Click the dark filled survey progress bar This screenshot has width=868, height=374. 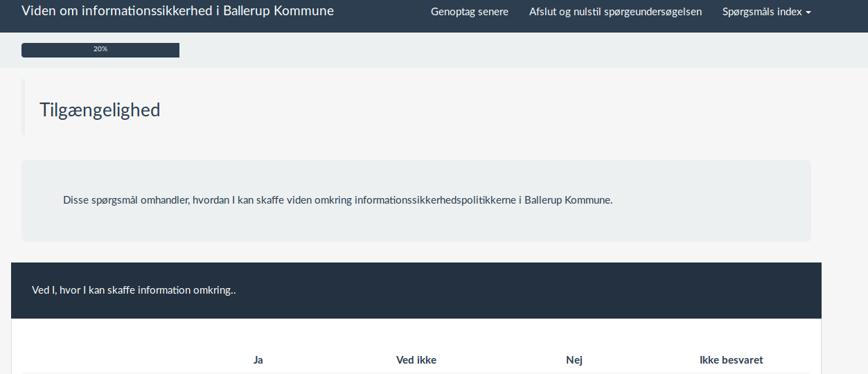139,50
